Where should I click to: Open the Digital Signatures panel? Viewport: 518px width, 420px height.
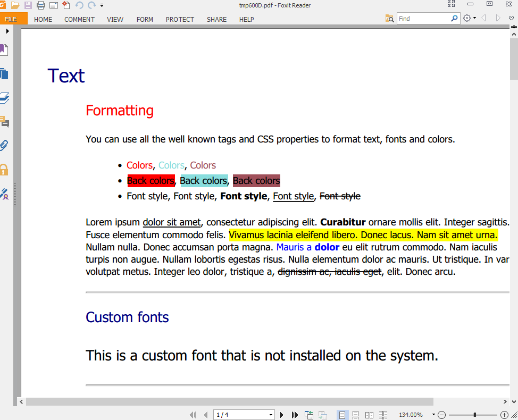4,194
